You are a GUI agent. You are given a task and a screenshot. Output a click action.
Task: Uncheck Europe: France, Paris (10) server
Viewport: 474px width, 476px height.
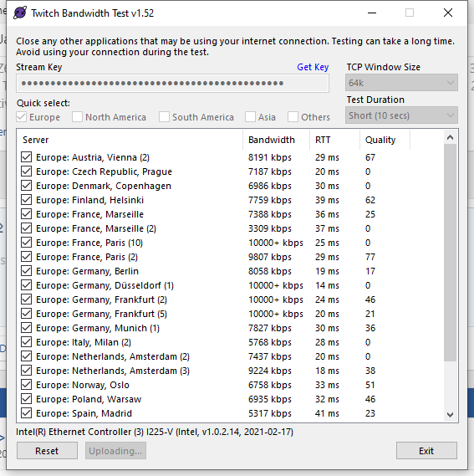(27, 243)
